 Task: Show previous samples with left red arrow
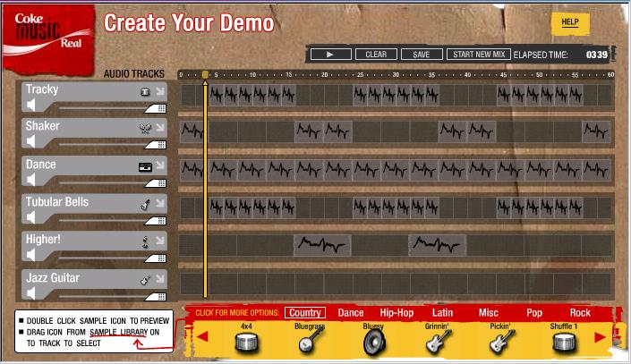pyautogui.click(x=202, y=336)
